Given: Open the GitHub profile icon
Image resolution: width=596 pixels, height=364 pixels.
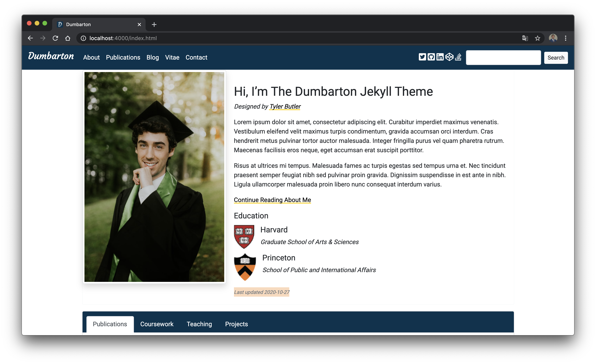Looking at the screenshot, I should [x=431, y=57].
